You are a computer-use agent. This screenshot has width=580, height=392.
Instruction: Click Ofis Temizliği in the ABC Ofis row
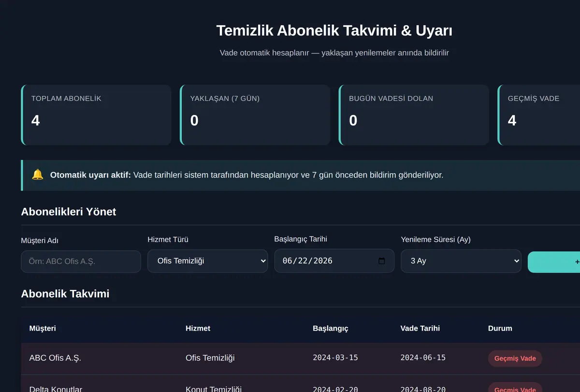[x=210, y=358]
